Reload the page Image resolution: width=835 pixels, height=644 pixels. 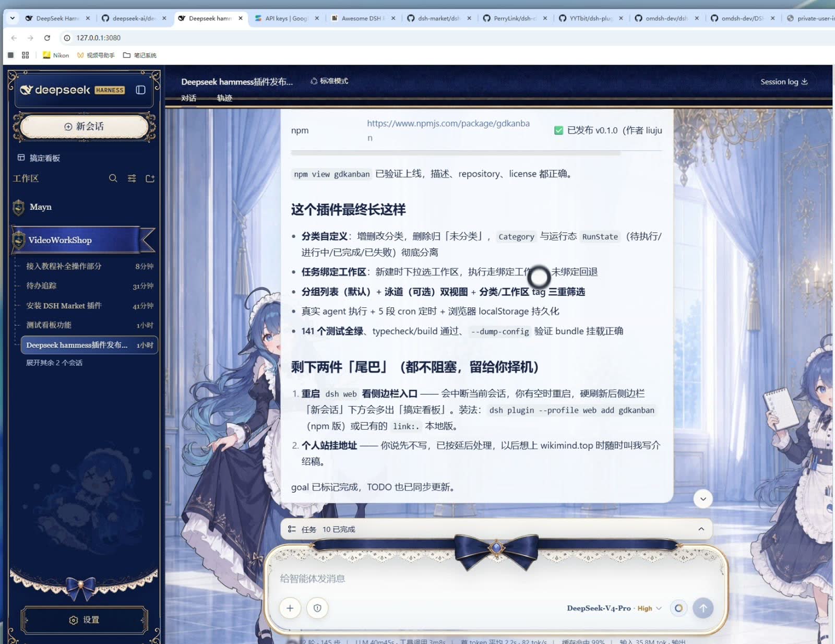(x=47, y=38)
